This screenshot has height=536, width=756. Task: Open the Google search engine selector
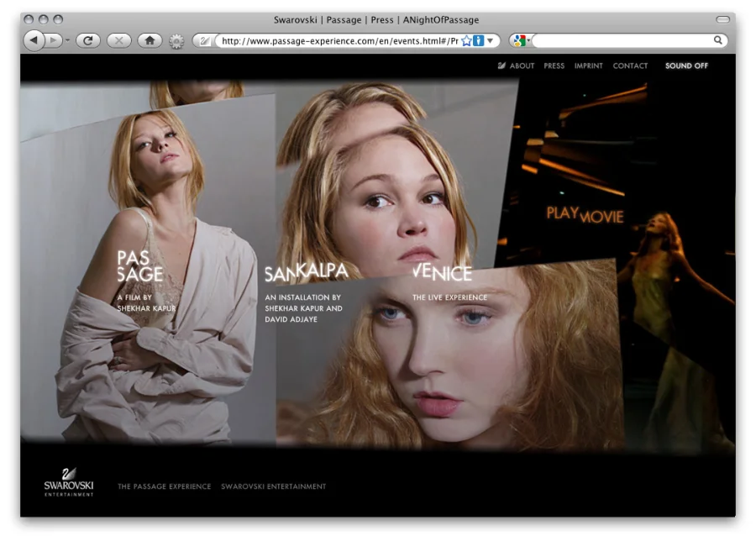pos(521,40)
